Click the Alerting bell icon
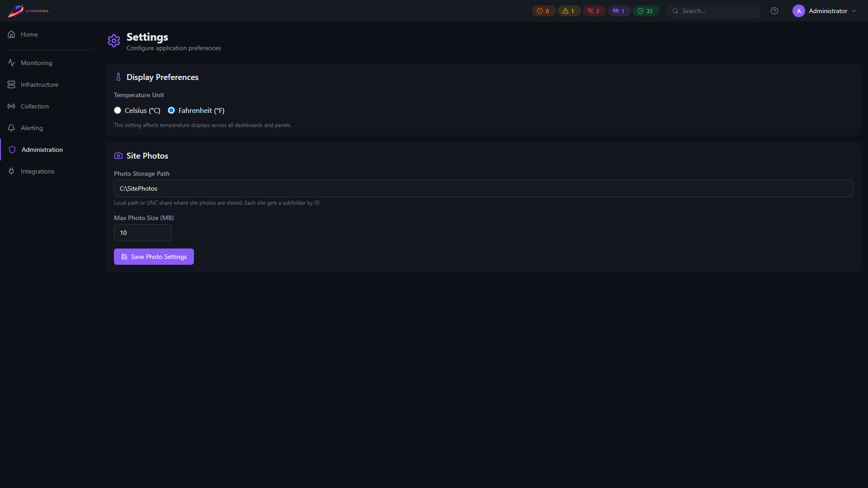The width and height of the screenshot is (868, 488). [x=11, y=128]
